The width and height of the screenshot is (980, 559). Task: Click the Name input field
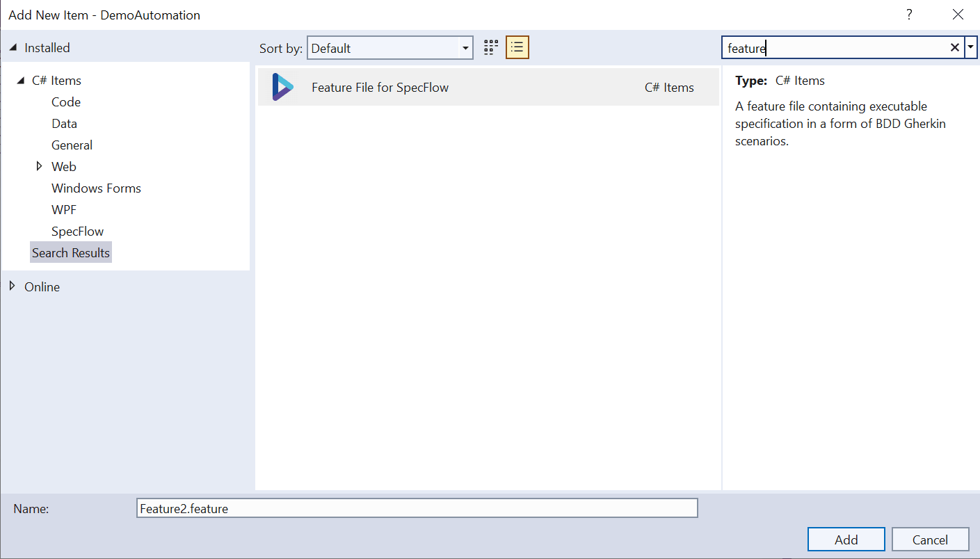(417, 508)
